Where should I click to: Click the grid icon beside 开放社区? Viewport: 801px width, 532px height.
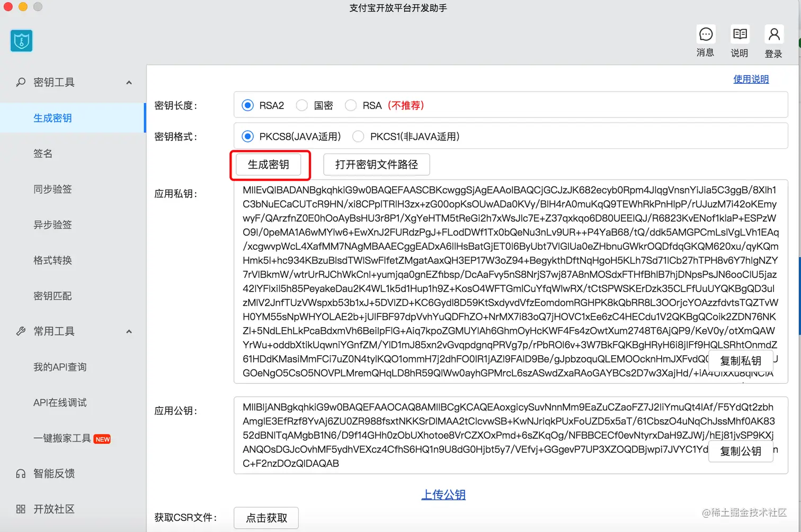click(x=21, y=509)
